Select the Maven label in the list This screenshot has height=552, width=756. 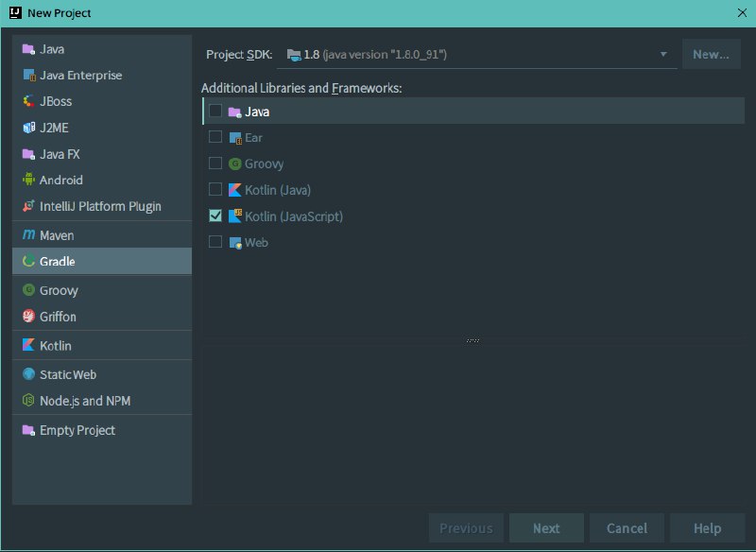(57, 235)
